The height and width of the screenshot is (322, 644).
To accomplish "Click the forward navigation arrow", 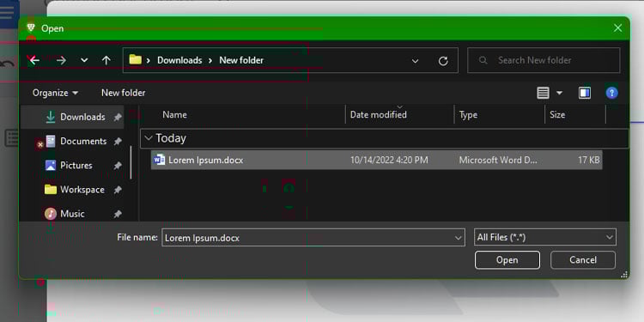I will (61, 60).
